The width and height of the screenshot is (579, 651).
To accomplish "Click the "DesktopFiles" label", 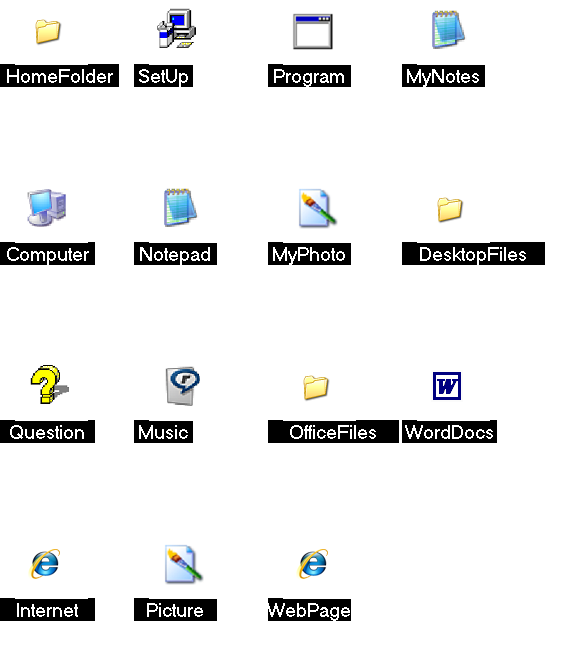I will point(473,254).
